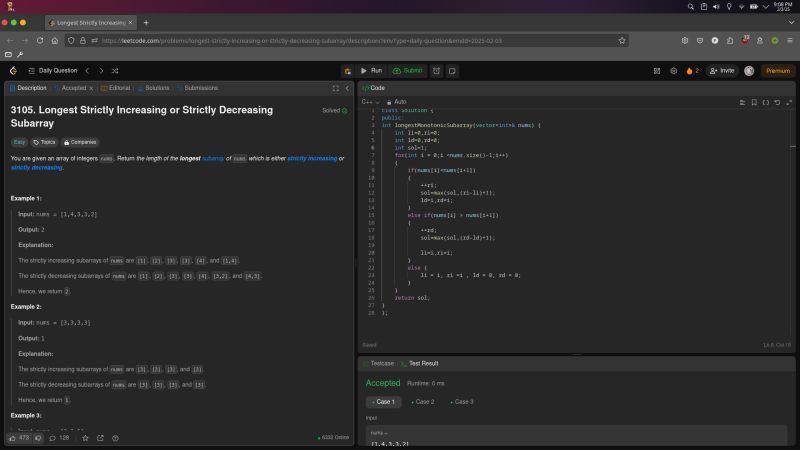The height and width of the screenshot is (450, 800).
Task: Click the battery icon in menu bar
Action: click(754, 7)
